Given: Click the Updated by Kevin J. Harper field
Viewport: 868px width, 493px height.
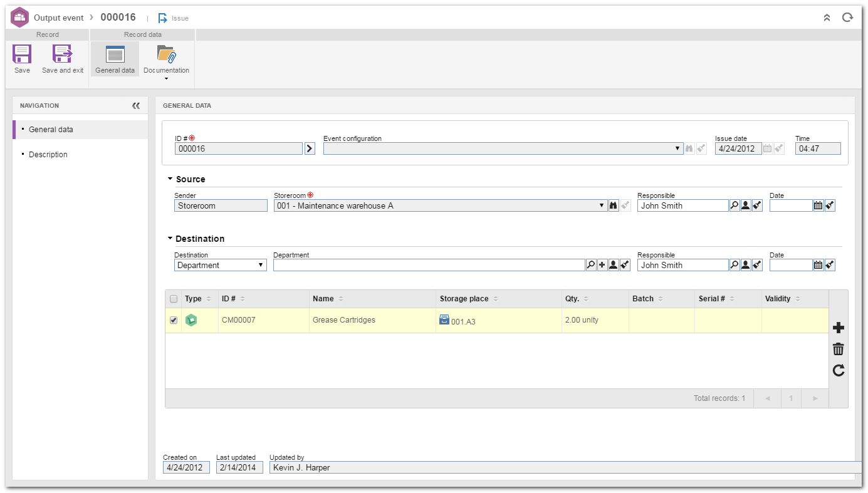Looking at the screenshot, I should coord(565,467).
